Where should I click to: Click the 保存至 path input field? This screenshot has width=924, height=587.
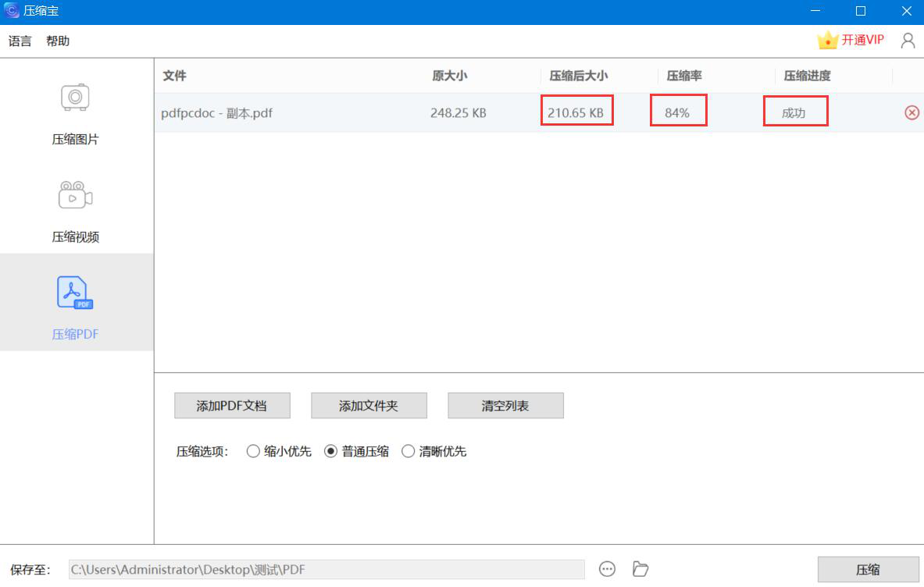[326, 569]
